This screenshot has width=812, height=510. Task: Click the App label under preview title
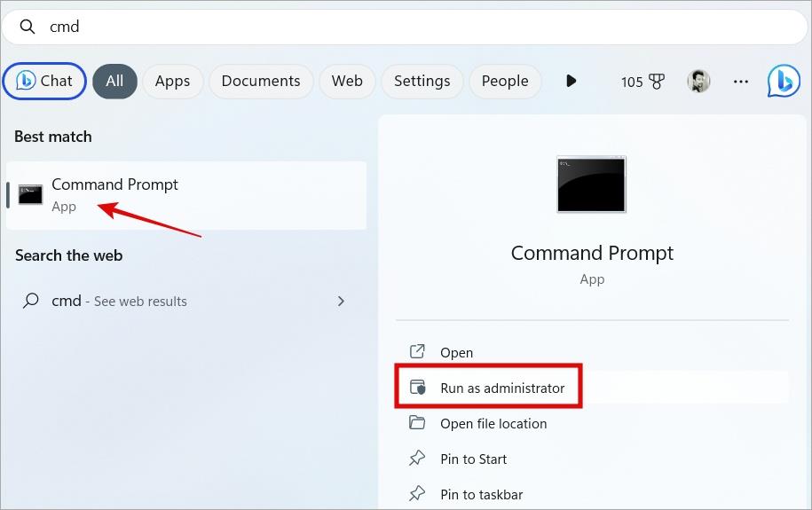coord(592,279)
